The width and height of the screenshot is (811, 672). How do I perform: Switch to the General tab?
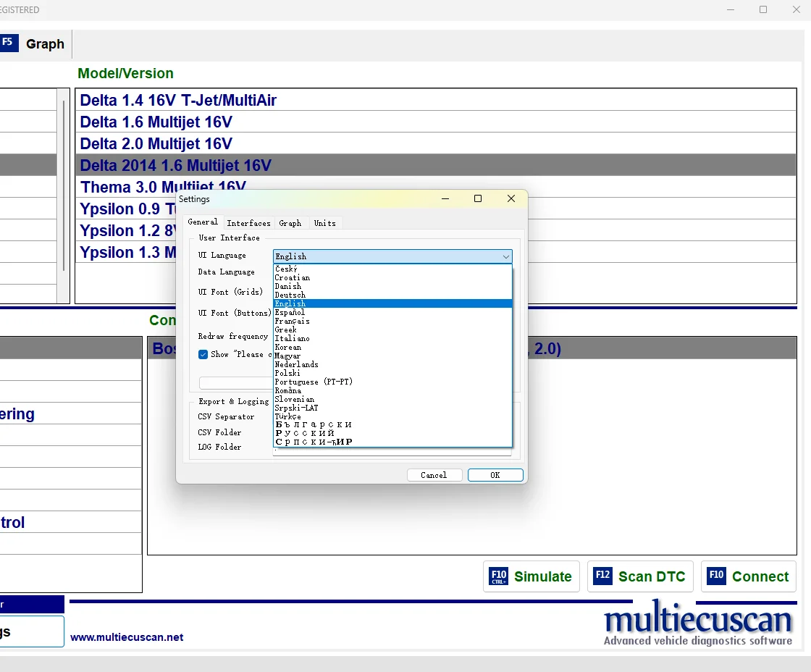[x=203, y=222]
